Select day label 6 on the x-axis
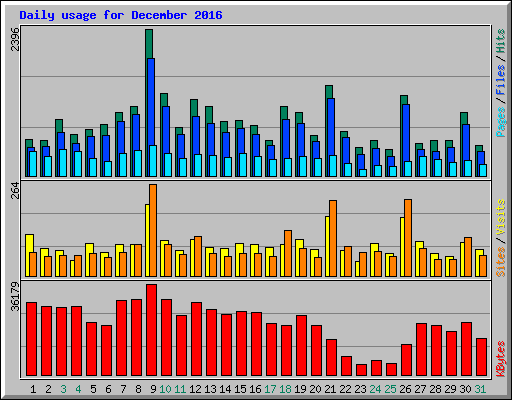The width and height of the screenshot is (512, 400). [x=108, y=389]
